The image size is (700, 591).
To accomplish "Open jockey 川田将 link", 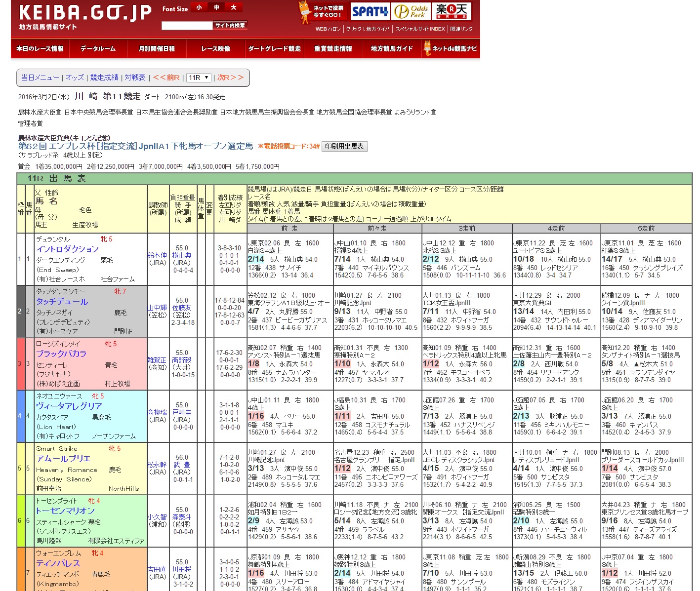I will (182, 569).
